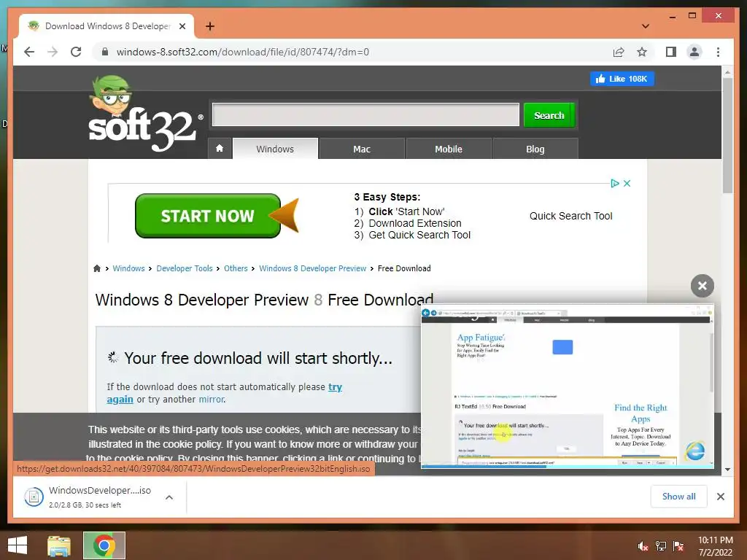Viewport: 747px width, 560px height.
Task: Click the Soft32 logo
Action: (x=144, y=113)
